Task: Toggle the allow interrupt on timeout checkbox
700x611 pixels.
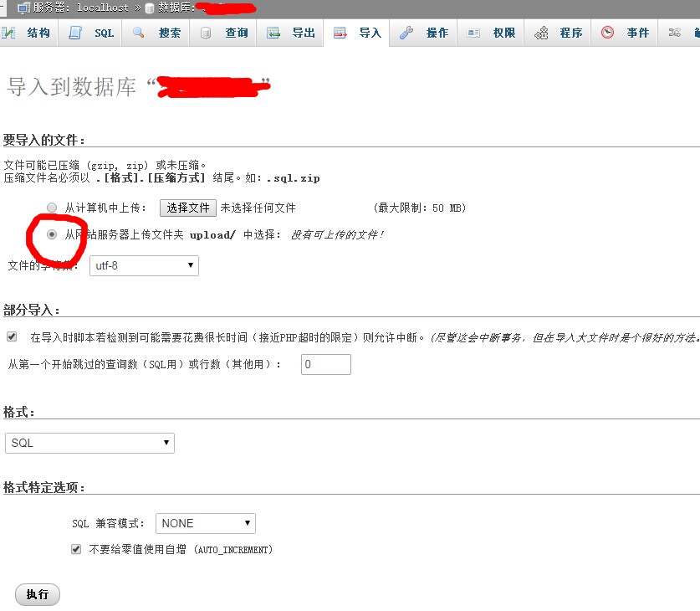Action: tap(12, 337)
